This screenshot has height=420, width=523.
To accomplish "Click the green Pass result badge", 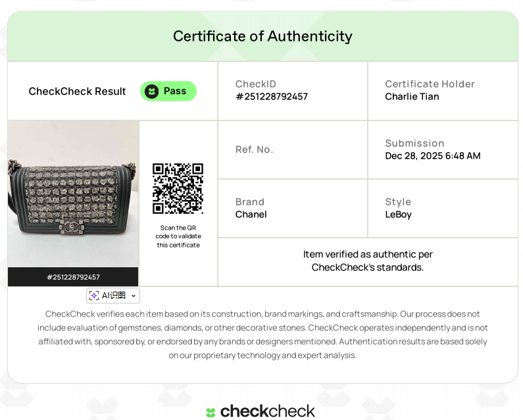I will (168, 92).
